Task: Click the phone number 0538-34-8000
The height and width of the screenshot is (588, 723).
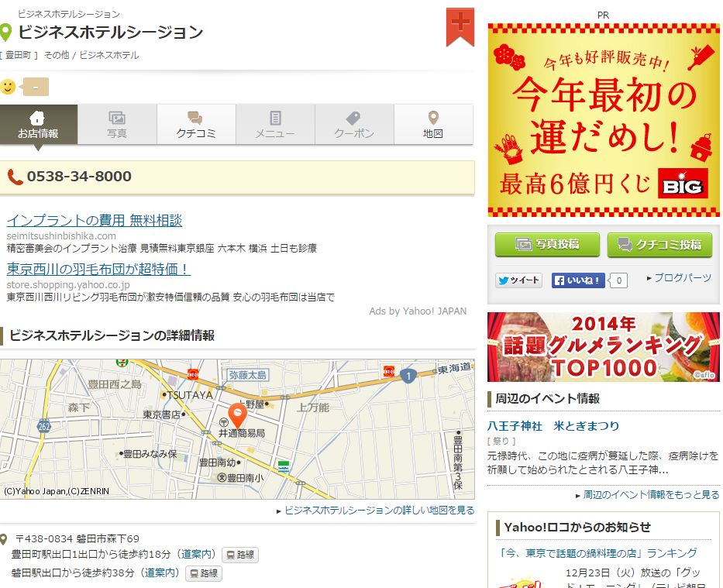Action: (x=79, y=177)
